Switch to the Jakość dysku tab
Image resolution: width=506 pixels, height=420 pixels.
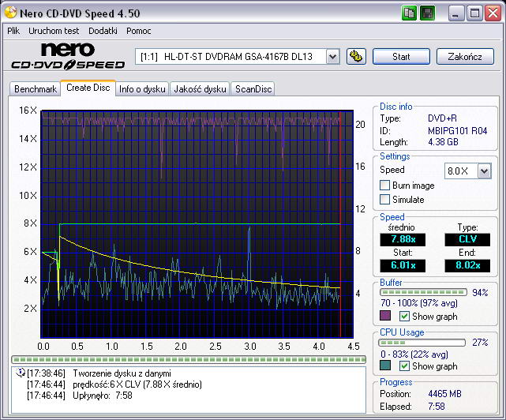coord(200,89)
